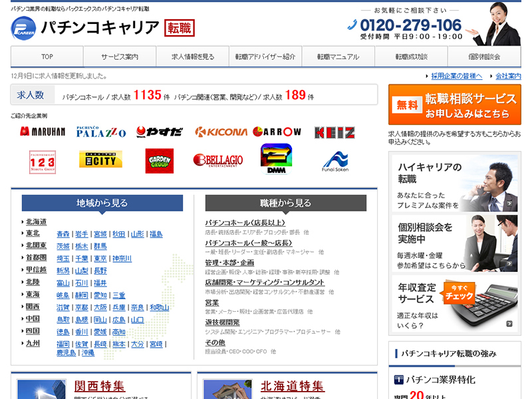Viewport: 532px width, 399px height.
Task: Open the ハイキャリアの転職 banner
Action: pyautogui.click(x=455, y=184)
